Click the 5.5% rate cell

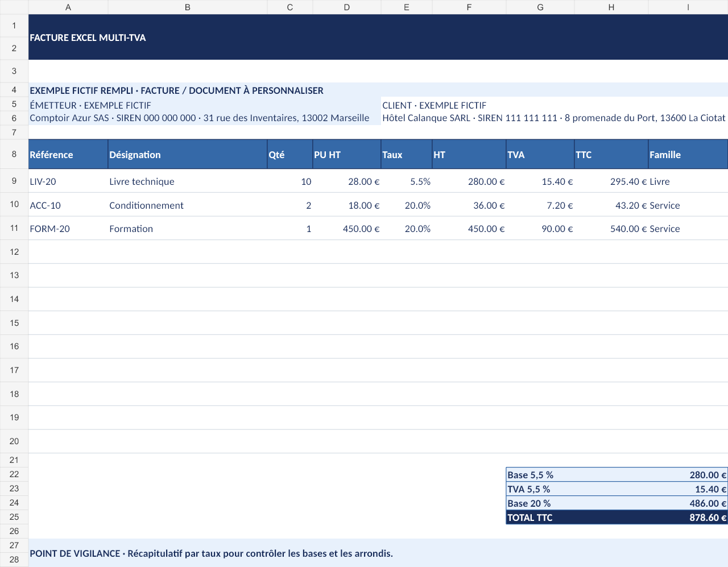(x=407, y=181)
